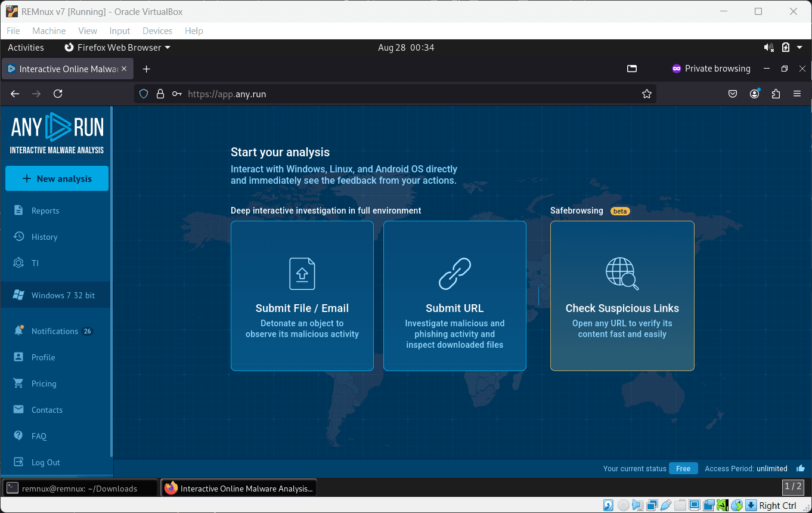Go to the Profile page
The width and height of the screenshot is (812, 513).
[56, 357]
